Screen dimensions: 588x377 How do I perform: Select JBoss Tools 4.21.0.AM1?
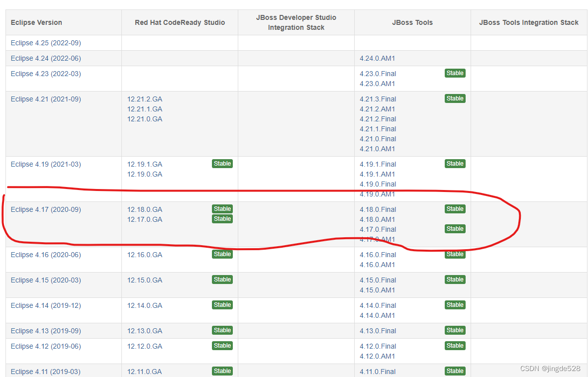point(377,149)
